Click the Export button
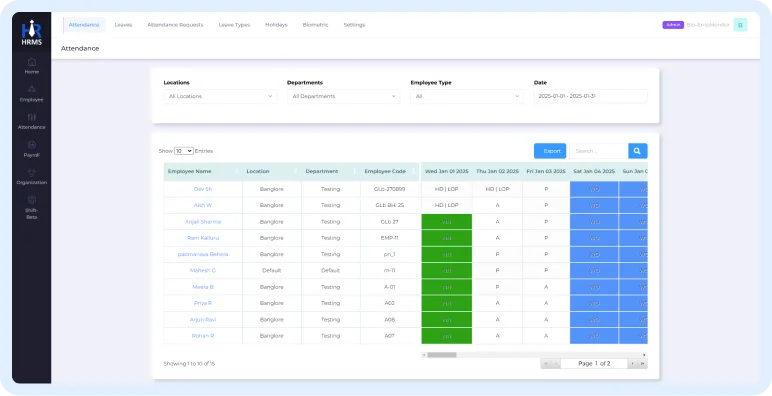 coord(550,151)
